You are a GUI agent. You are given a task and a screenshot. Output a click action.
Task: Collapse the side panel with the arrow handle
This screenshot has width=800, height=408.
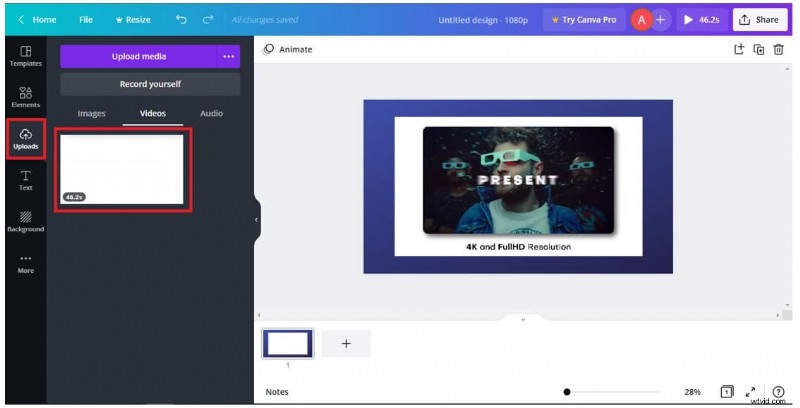(x=257, y=220)
